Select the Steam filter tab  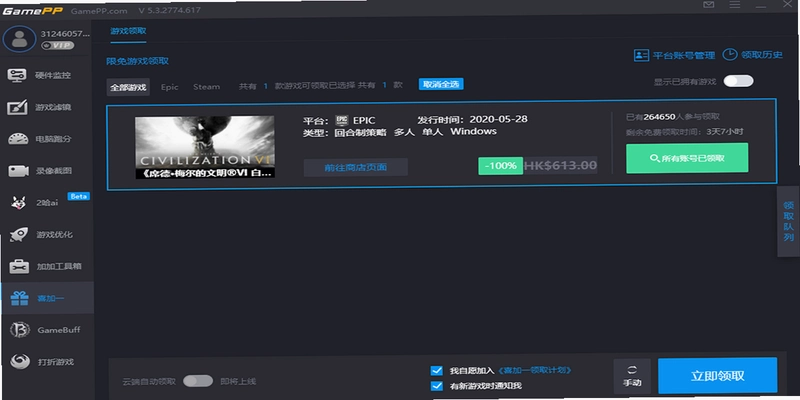click(207, 87)
